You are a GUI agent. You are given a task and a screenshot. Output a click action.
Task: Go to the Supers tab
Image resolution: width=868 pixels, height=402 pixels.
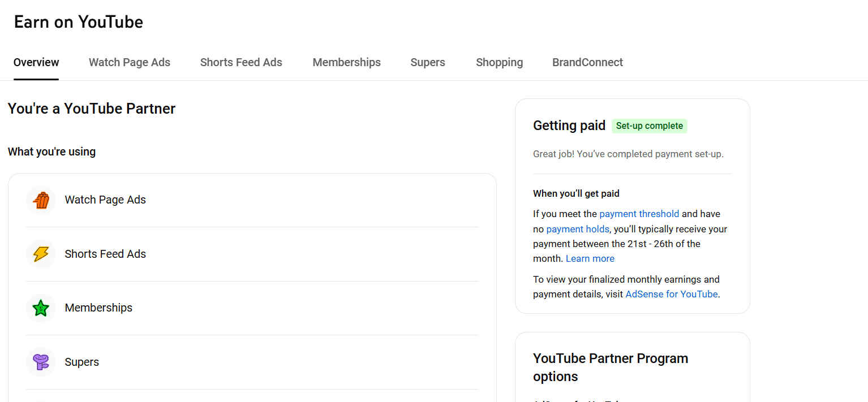tap(428, 63)
